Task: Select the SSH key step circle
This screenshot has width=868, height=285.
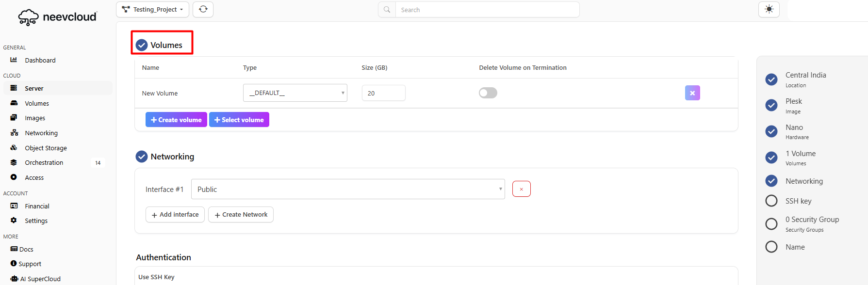Action: tap(771, 201)
